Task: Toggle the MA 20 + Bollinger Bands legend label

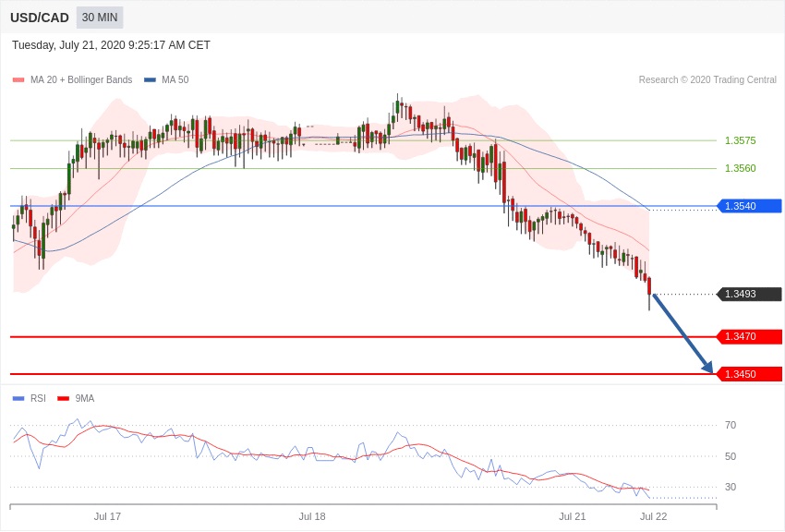Action: click(81, 80)
